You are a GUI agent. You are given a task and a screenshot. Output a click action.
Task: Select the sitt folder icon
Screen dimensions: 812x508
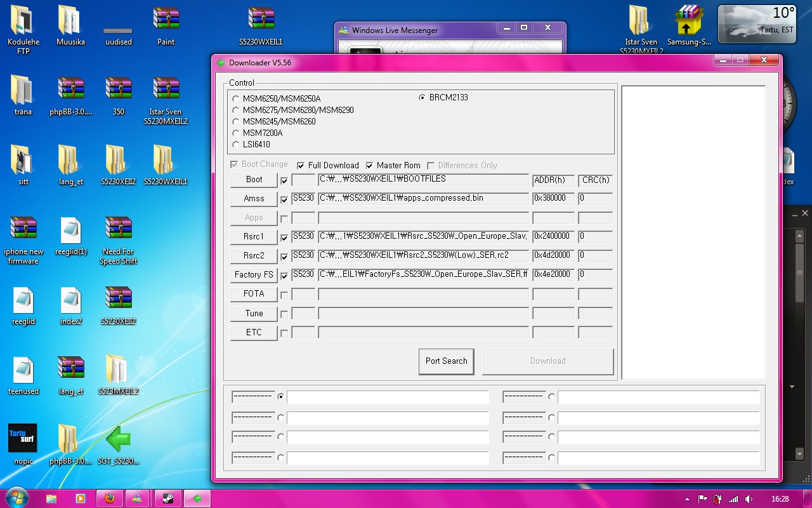click(23, 165)
